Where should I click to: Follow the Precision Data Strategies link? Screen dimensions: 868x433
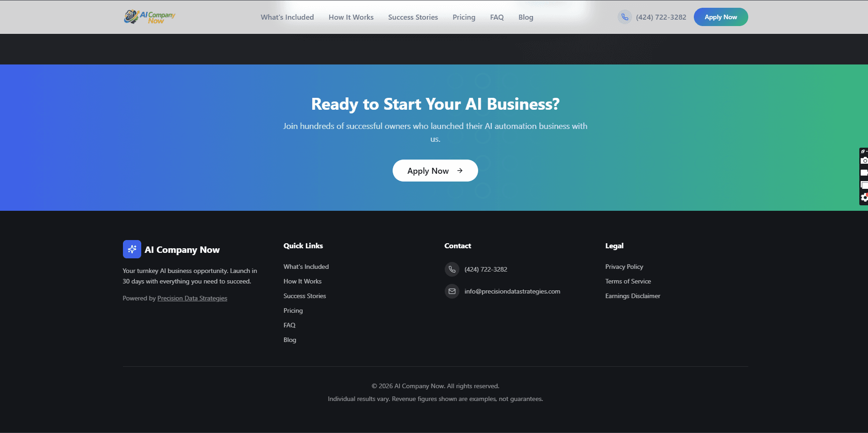click(192, 298)
